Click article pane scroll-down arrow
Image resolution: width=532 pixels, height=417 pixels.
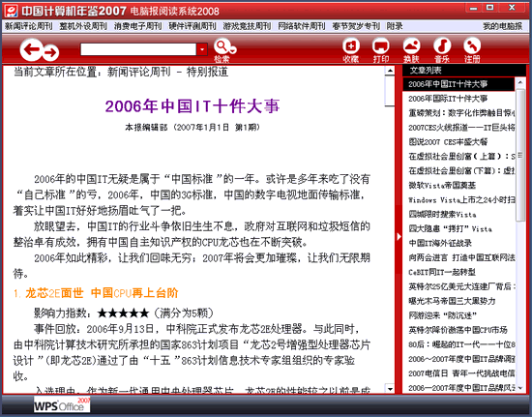390,389
